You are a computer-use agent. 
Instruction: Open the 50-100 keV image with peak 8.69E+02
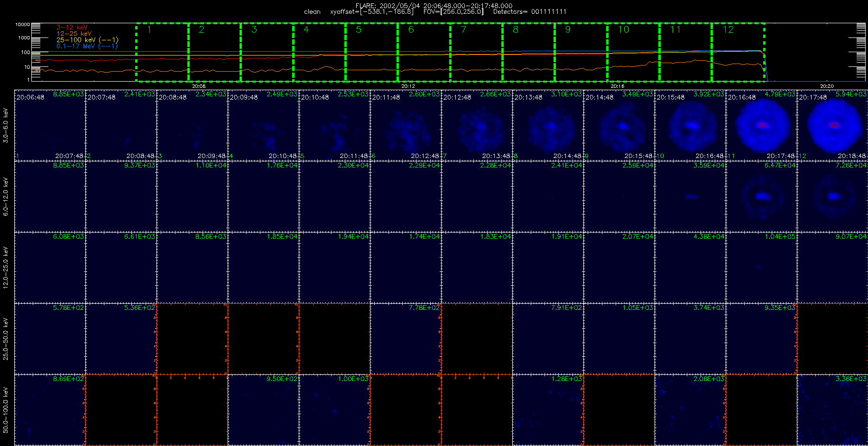tap(50, 410)
